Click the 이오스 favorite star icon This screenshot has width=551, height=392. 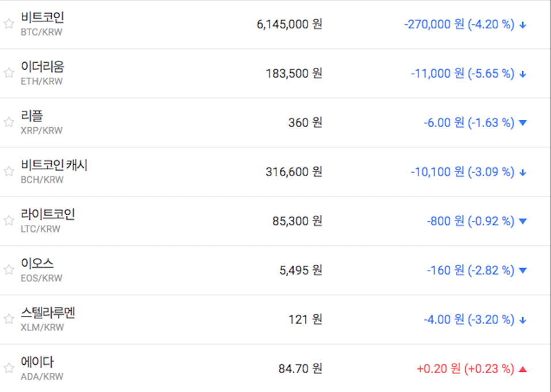pos(9,269)
